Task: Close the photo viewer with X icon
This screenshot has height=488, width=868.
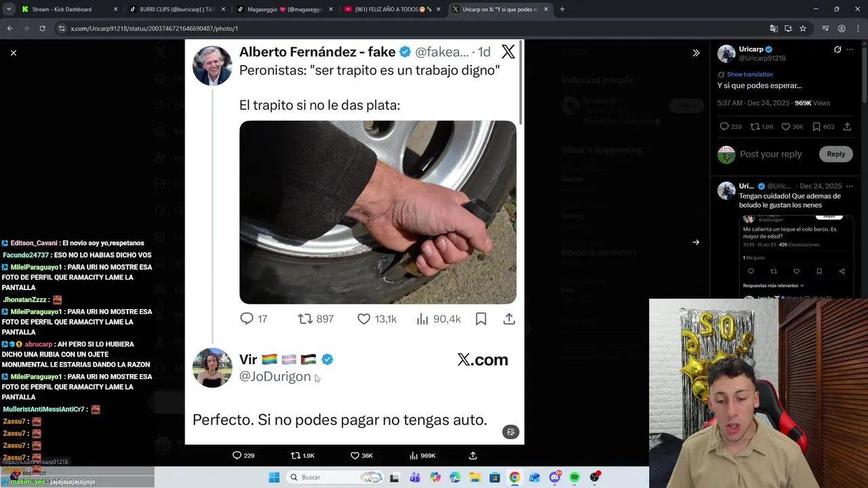Action: (x=13, y=53)
